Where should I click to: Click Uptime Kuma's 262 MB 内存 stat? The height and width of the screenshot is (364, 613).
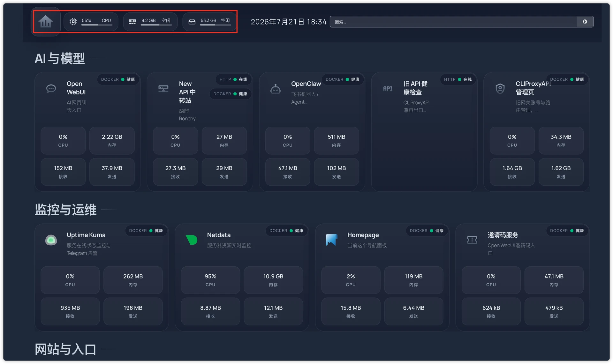click(133, 280)
